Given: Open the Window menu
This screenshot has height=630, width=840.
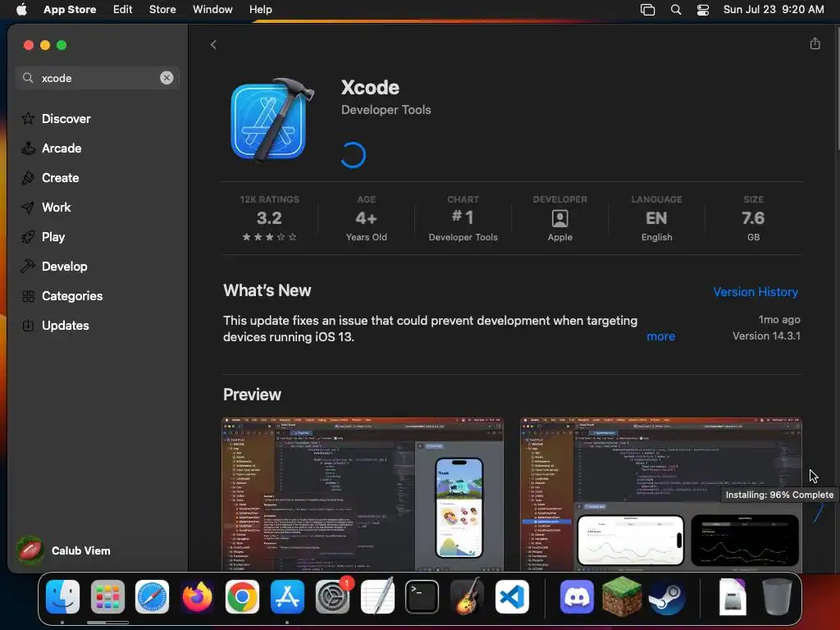Looking at the screenshot, I should [x=212, y=9].
